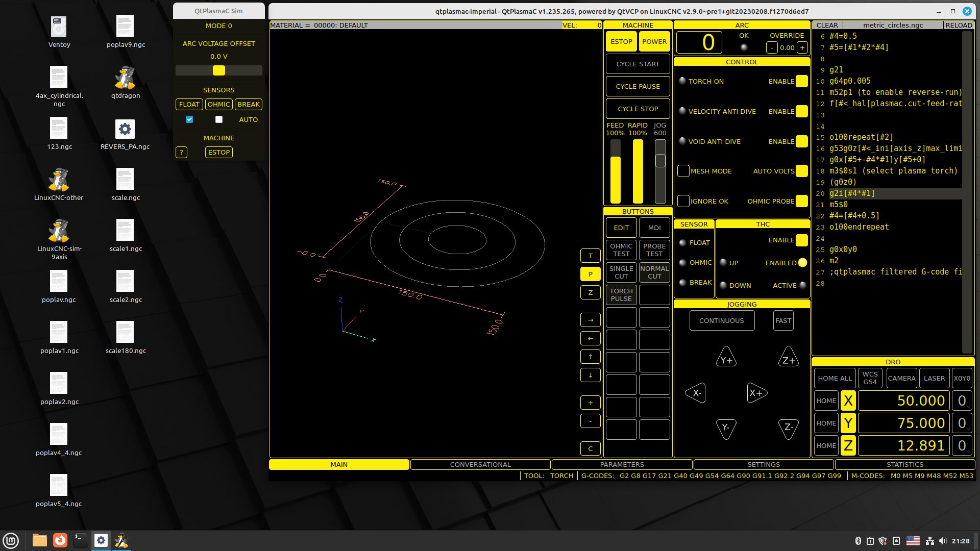Screen dimensions: 980x551
Task: Open the Linux Mint start menu
Action: pos(11,540)
